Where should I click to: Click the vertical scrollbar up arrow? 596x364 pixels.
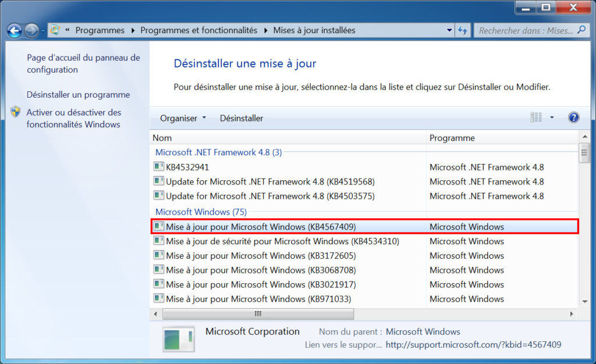(x=584, y=137)
